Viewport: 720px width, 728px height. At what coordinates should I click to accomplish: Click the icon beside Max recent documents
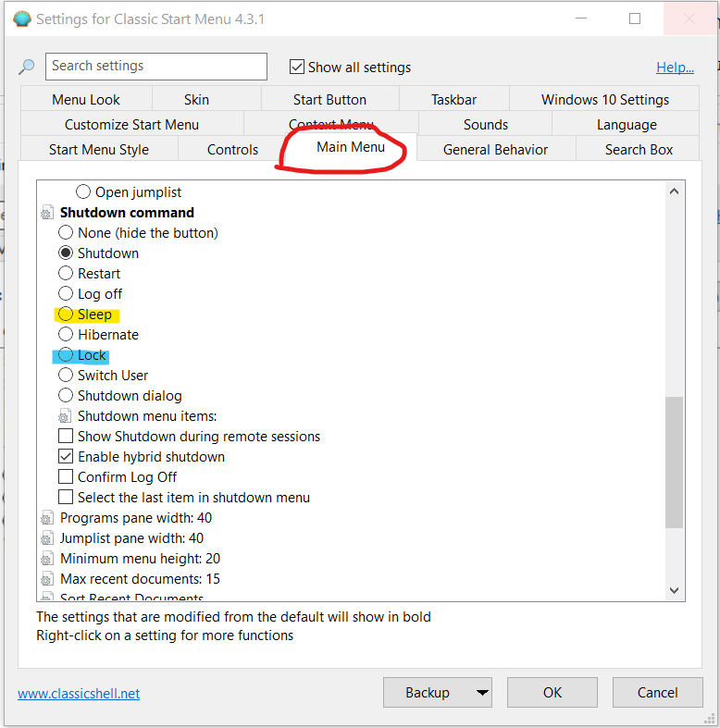click(46, 579)
